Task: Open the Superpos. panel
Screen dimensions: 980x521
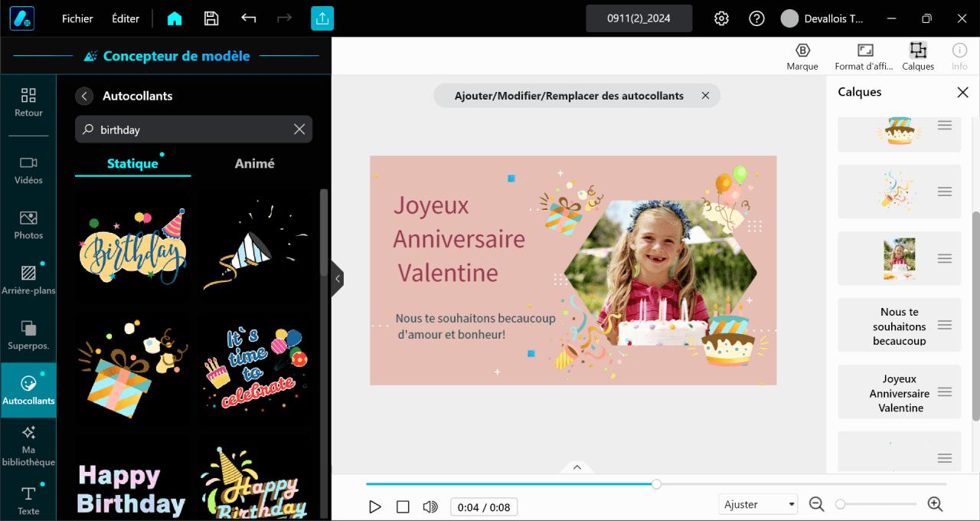Action: click(x=28, y=335)
